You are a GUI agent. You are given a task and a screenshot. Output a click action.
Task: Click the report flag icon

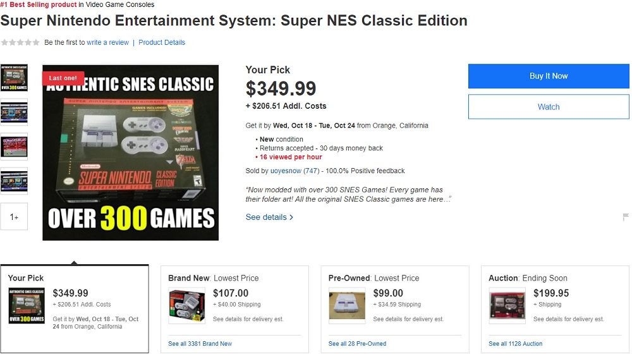click(x=626, y=217)
